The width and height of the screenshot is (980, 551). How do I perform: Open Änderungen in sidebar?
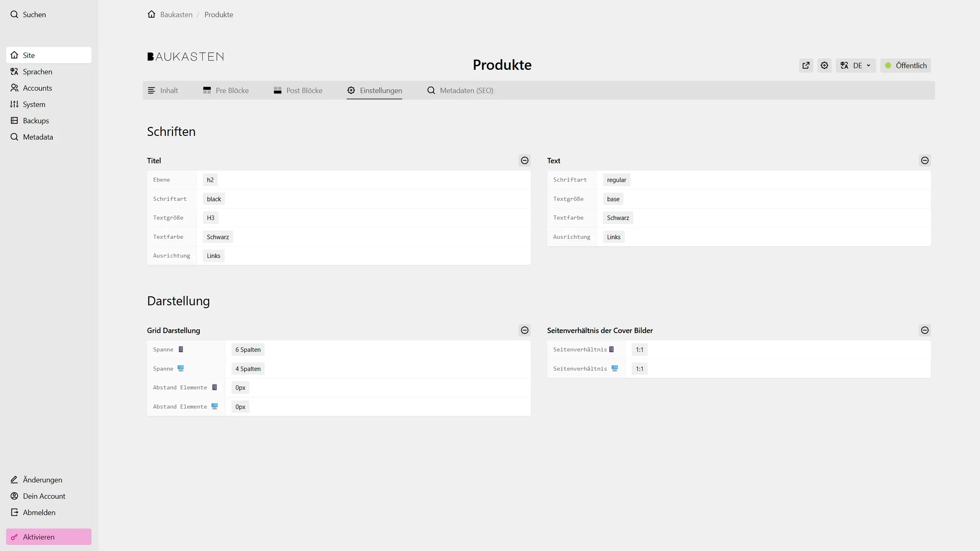click(x=42, y=480)
